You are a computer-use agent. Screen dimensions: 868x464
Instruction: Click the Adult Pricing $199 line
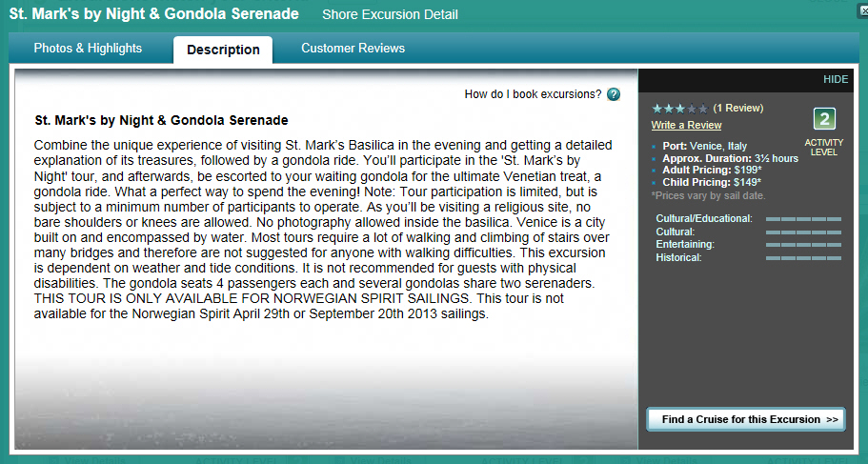tap(712, 170)
